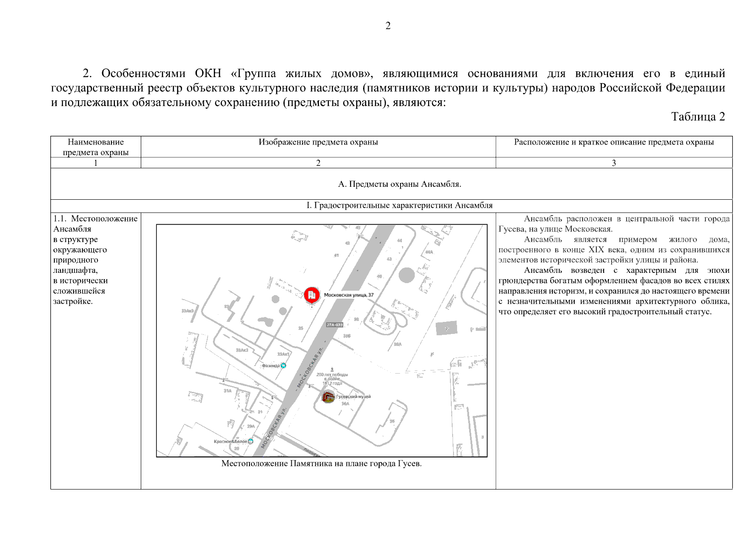Click the sentence starting 'Ансамбль расположен в центральной'
756x535 pixels.
614,224
